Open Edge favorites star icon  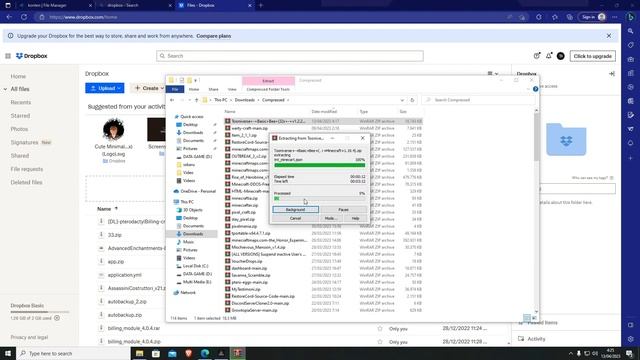(x=554, y=17)
